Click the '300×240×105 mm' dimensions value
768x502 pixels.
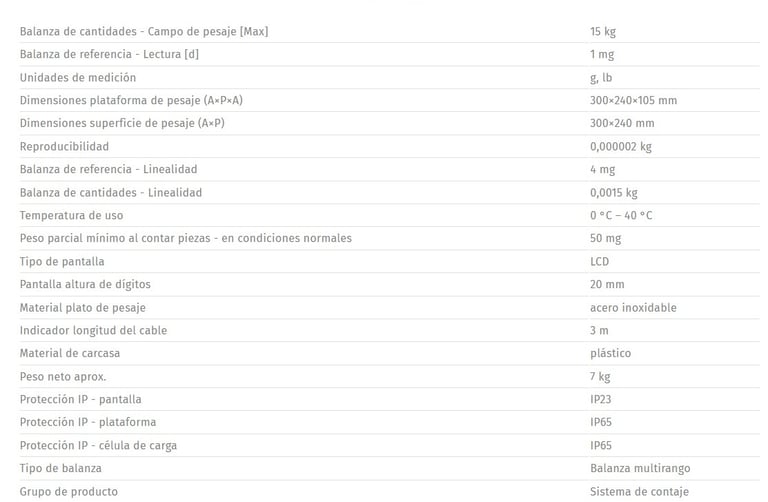pos(633,100)
